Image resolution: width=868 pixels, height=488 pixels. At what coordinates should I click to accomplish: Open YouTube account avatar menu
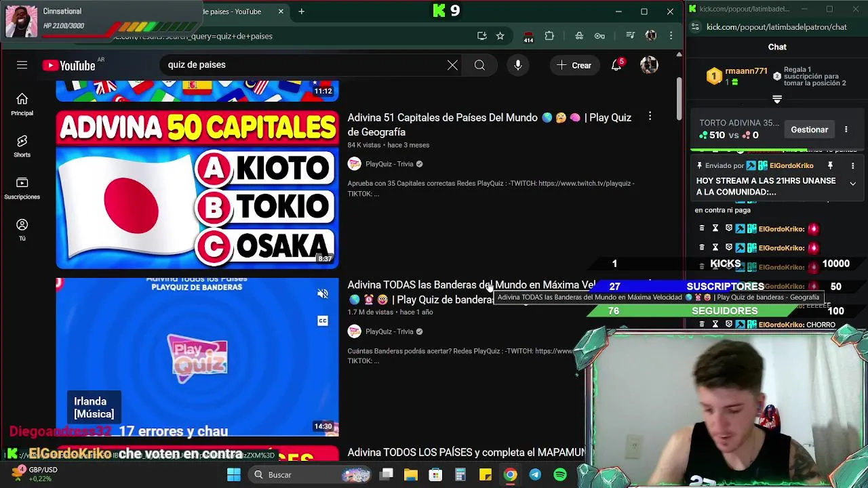[649, 65]
